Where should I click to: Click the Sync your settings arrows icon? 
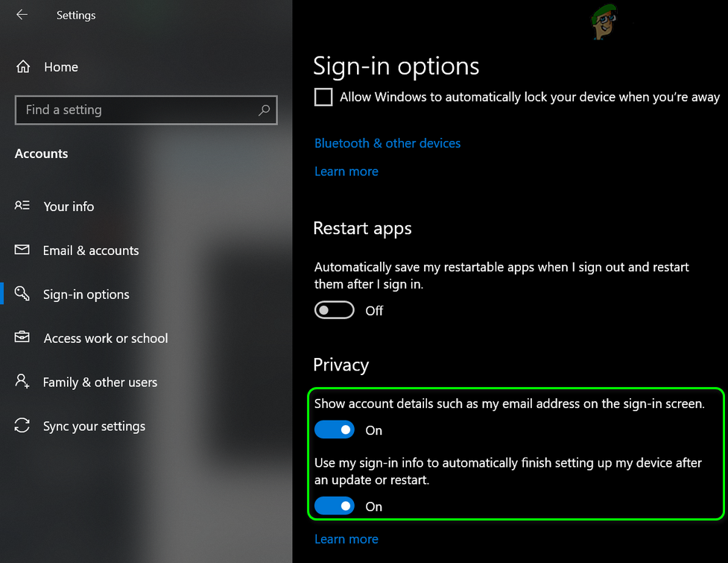pyautogui.click(x=22, y=426)
